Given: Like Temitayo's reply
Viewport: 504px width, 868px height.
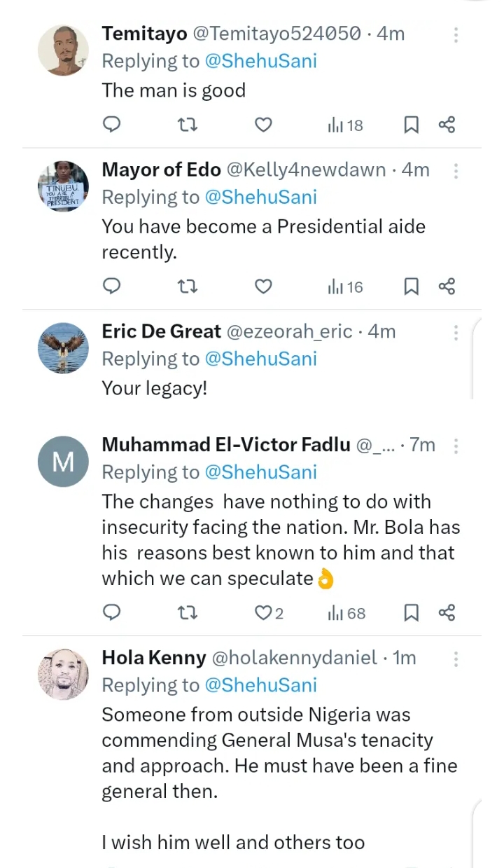Looking at the screenshot, I should point(262,125).
